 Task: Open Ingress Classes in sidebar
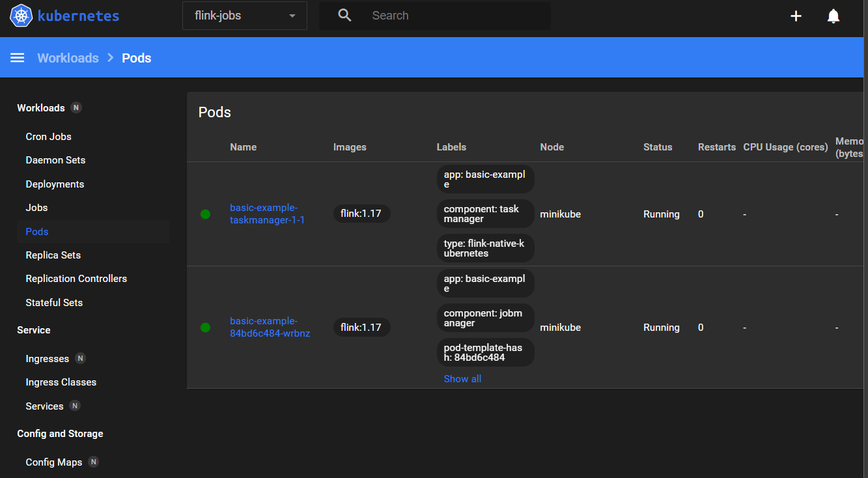tap(61, 382)
